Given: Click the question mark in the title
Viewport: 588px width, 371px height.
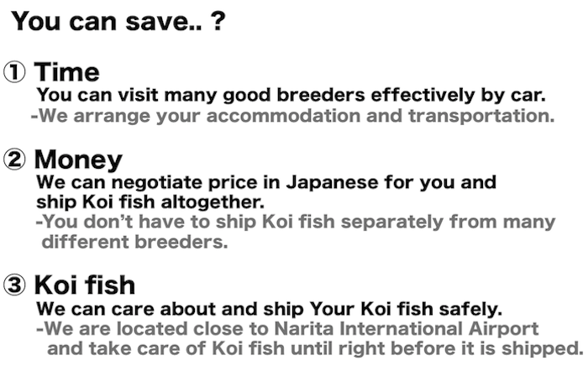Looking at the screenshot, I should click(218, 21).
